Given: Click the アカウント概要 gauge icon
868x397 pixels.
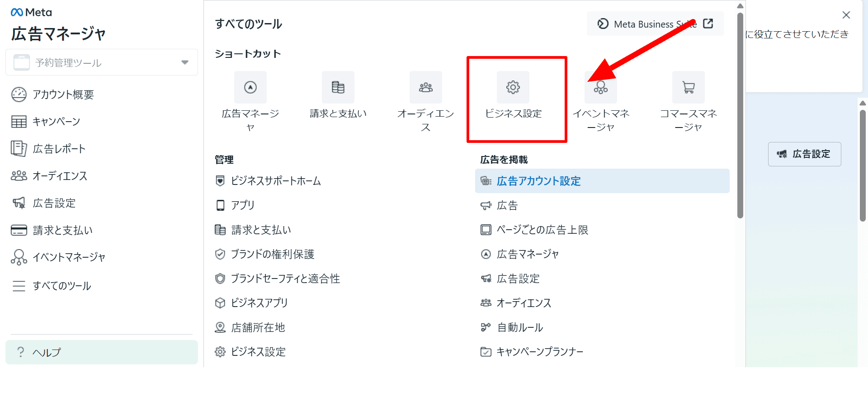Looking at the screenshot, I should click(19, 95).
